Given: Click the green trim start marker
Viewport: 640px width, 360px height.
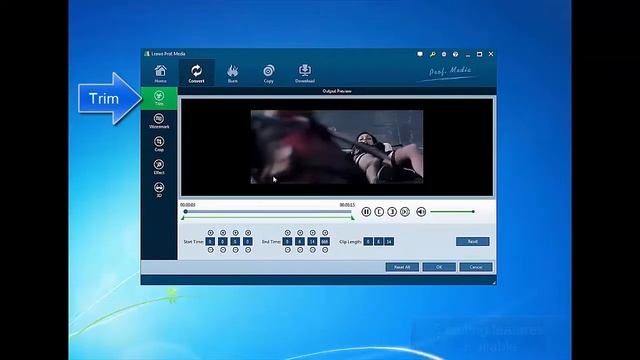Looking at the screenshot, I should pos(183,219).
